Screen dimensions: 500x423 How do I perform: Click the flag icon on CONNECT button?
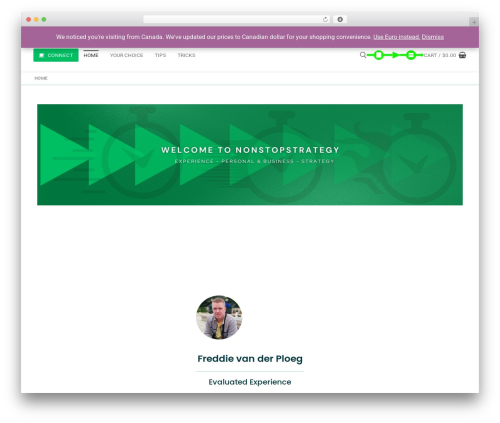(41, 55)
